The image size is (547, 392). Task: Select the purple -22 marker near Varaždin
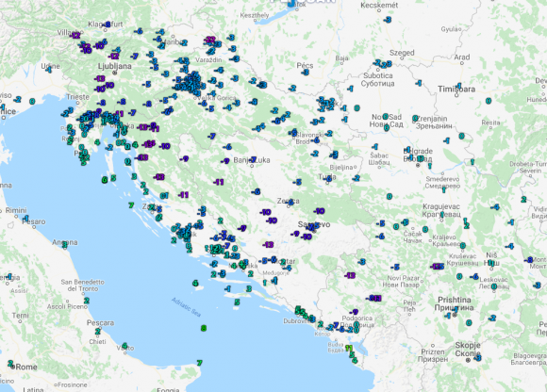point(209,40)
